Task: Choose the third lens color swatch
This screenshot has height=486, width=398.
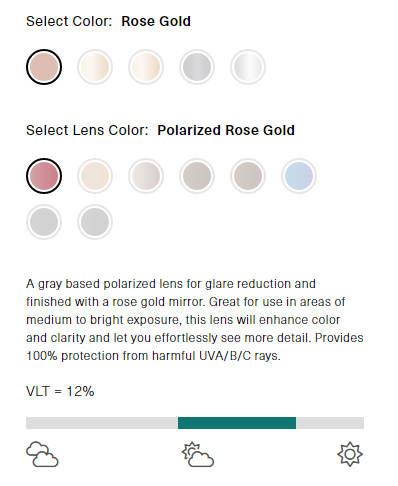Action: (x=146, y=176)
